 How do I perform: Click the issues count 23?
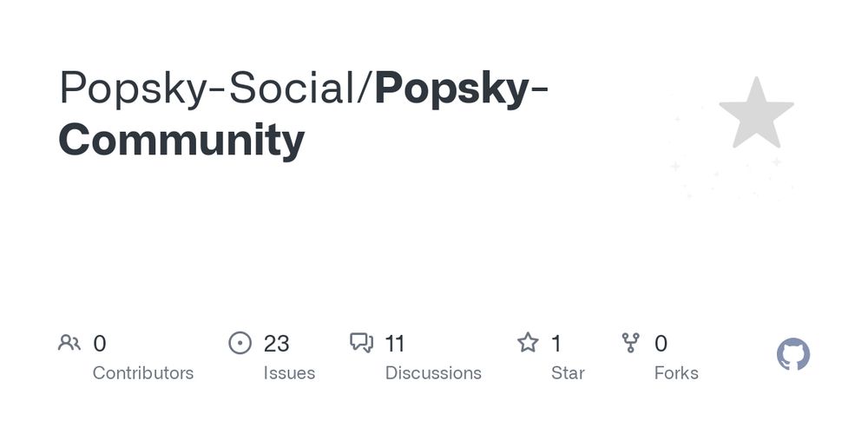tap(276, 344)
